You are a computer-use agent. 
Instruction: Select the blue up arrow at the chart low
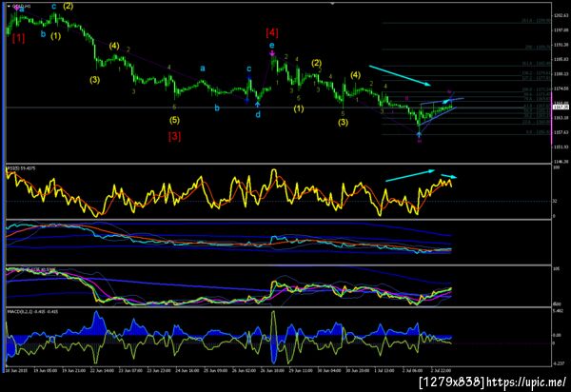pos(419,135)
